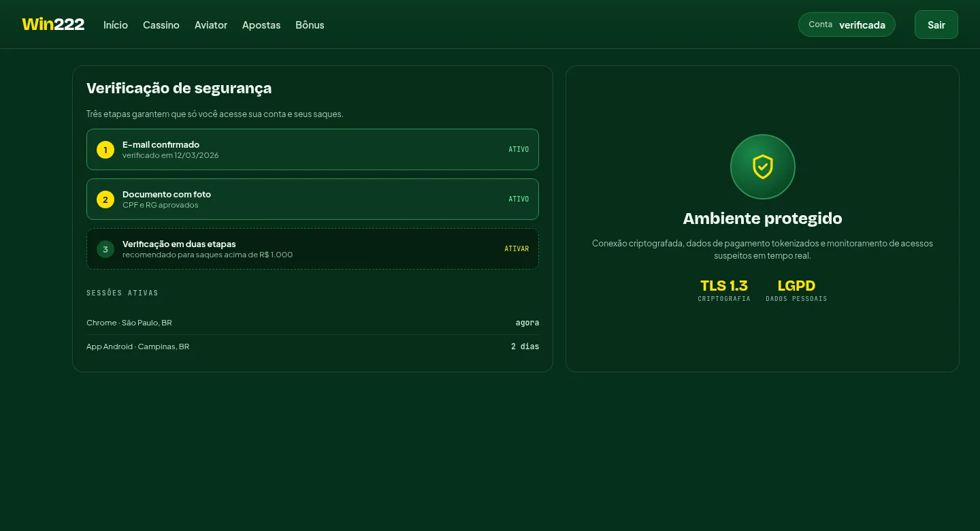The image size is (980, 531).
Task: Select the Verificação em duas etapas title
Action: (179, 244)
